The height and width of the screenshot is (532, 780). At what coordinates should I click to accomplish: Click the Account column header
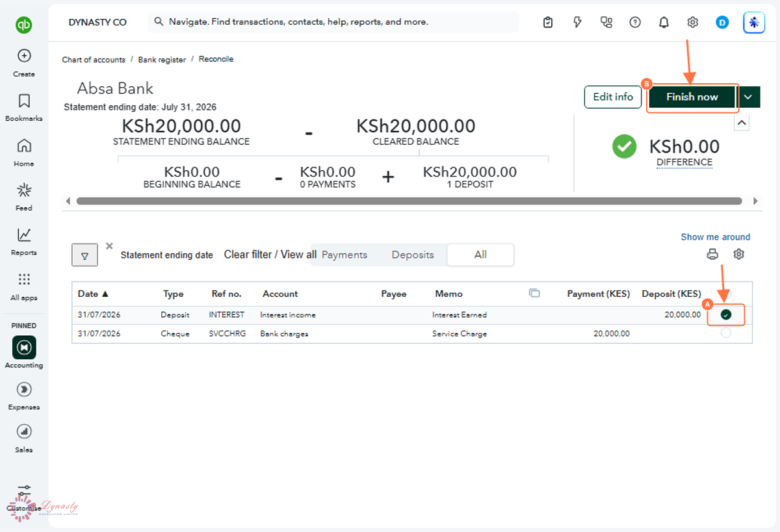[280, 294]
